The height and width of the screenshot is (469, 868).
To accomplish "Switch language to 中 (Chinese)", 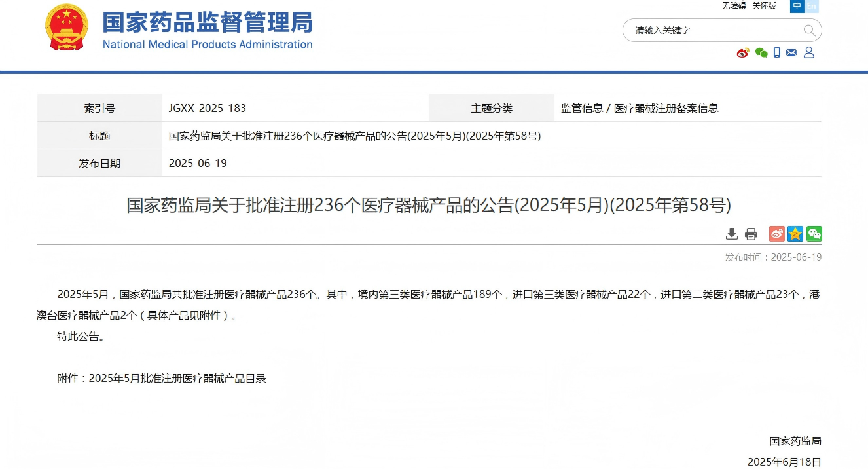I will click(x=797, y=6).
